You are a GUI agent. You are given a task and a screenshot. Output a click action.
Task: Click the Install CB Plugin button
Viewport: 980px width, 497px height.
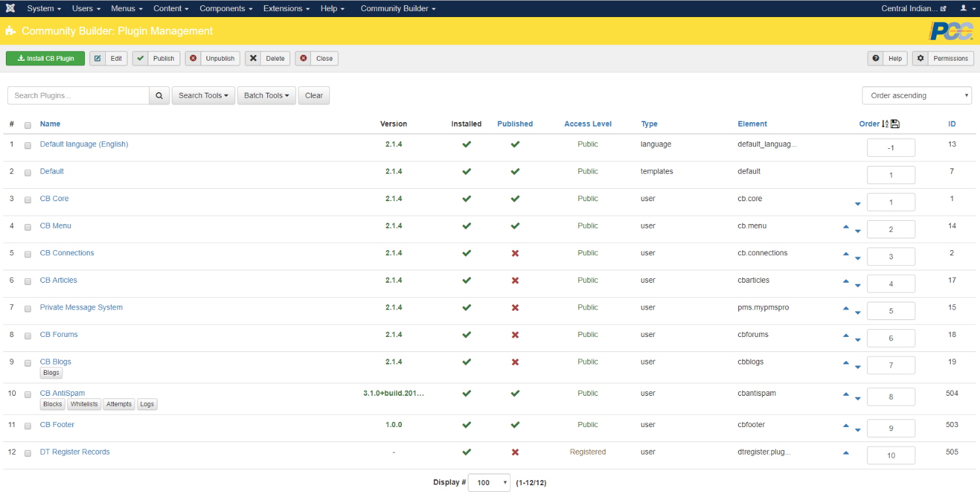click(45, 58)
